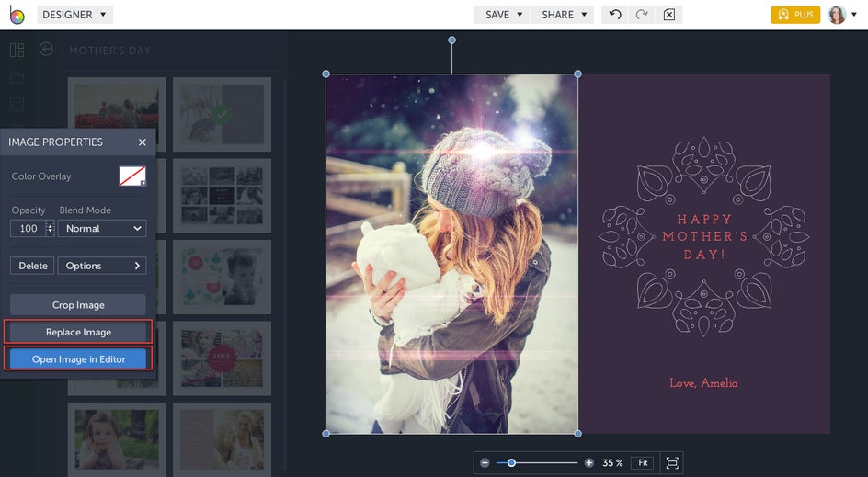
Task: Click the Crop Image button
Action: [x=78, y=305]
